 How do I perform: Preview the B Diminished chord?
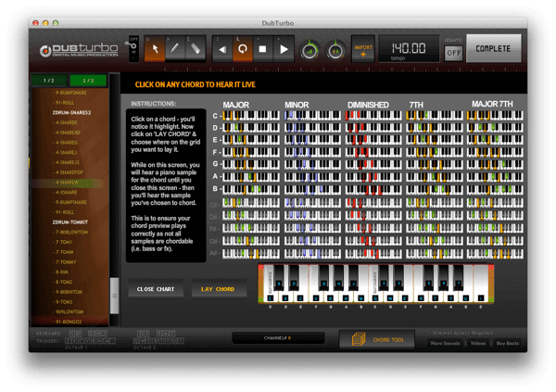point(373,189)
